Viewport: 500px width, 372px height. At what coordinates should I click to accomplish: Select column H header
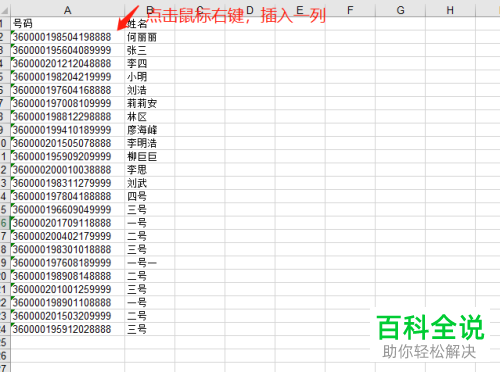450,10
